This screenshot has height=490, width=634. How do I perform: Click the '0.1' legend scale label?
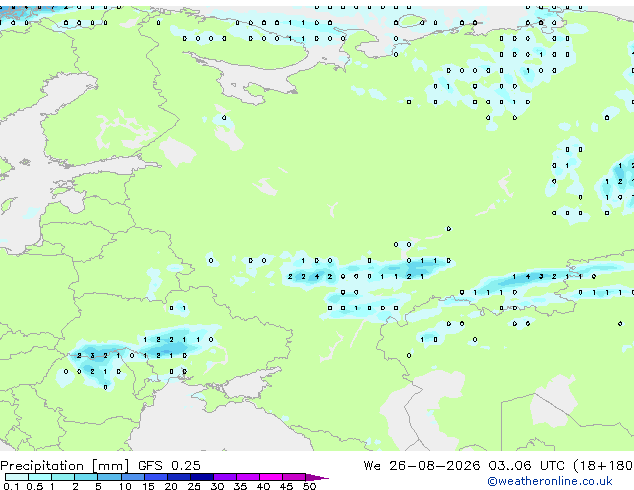pyautogui.click(x=11, y=486)
